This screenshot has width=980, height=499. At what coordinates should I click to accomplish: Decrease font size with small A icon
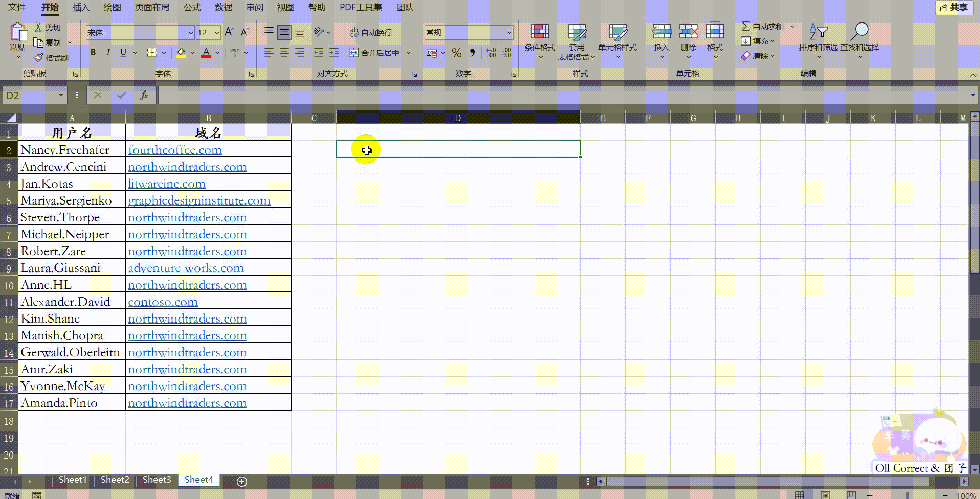(x=245, y=32)
